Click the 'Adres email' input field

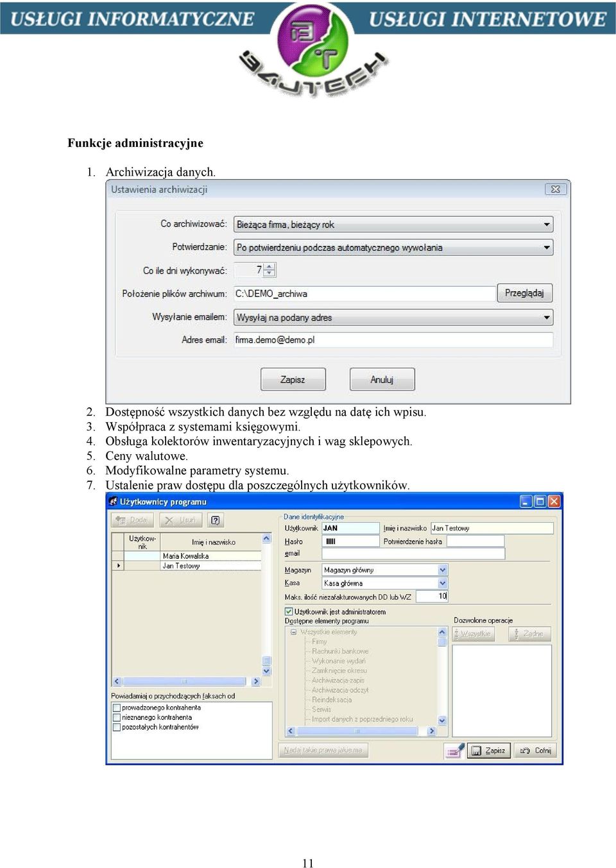coord(393,340)
